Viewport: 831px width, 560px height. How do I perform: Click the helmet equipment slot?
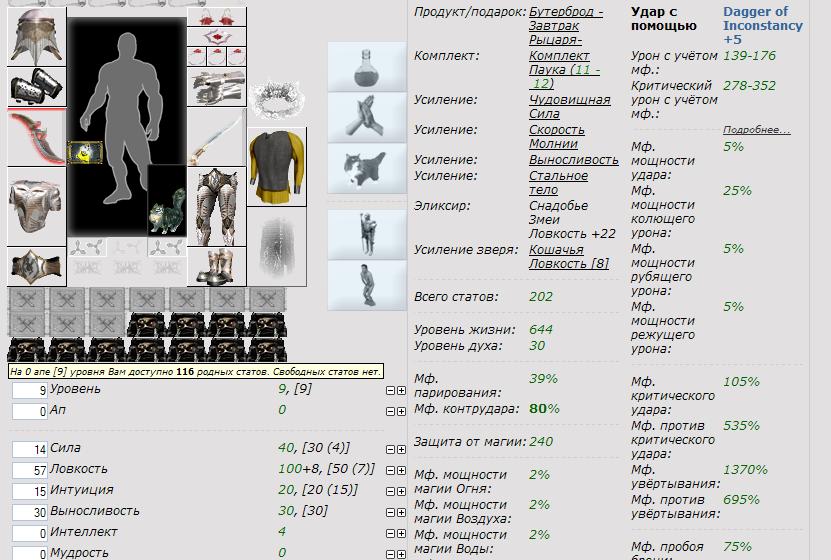[x=37, y=39]
